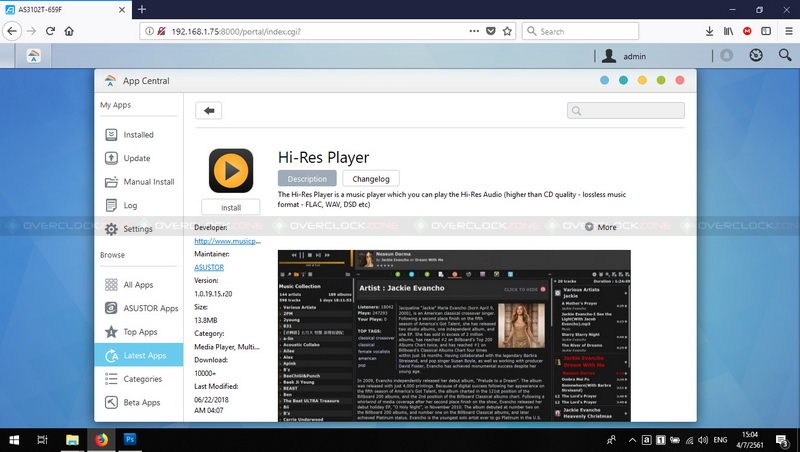Click the Firefox Search box
The height and width of the screenshot is (452, 800).
pos(581,31)
